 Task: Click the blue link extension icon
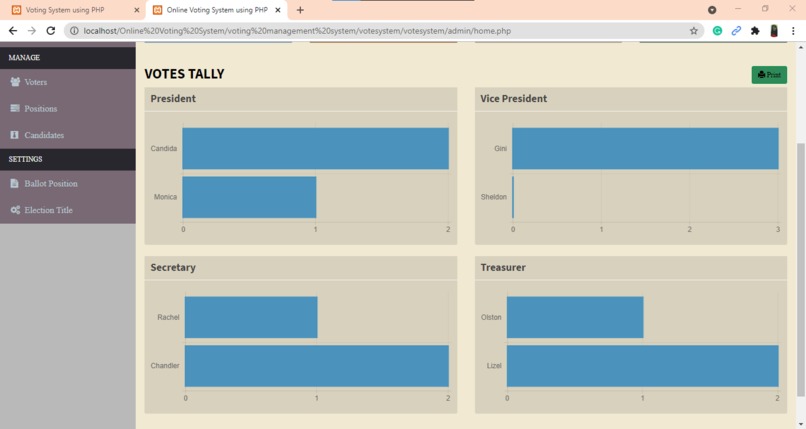click(736, 31)
